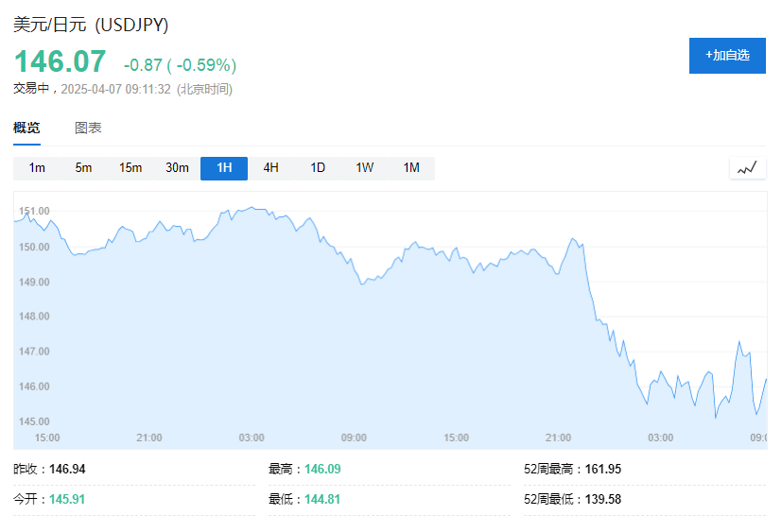Select the 1m interval

pos(37,168)
